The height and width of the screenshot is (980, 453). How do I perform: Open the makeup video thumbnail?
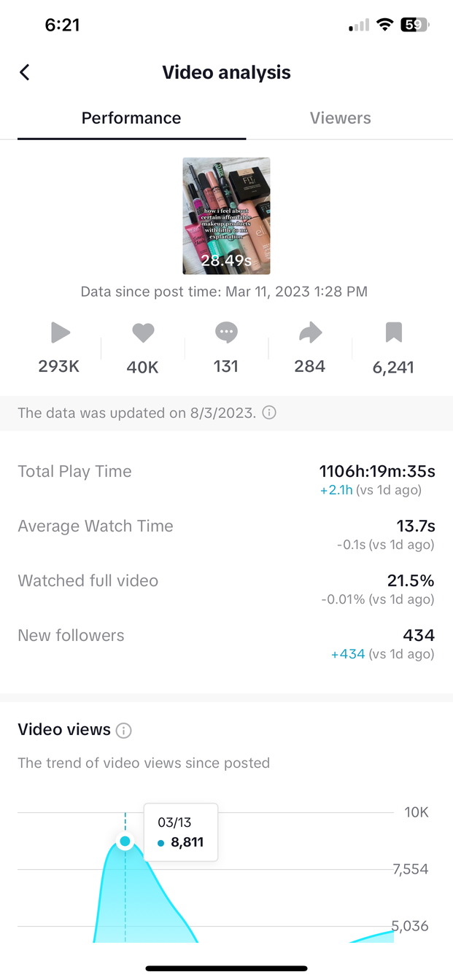[x=226, y=216]
